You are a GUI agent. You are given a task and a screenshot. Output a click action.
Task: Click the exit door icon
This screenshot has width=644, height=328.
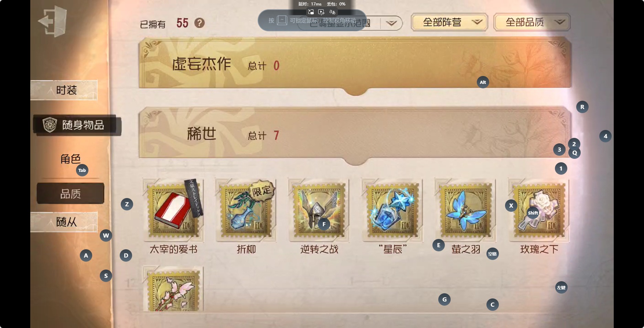[52, 21]
